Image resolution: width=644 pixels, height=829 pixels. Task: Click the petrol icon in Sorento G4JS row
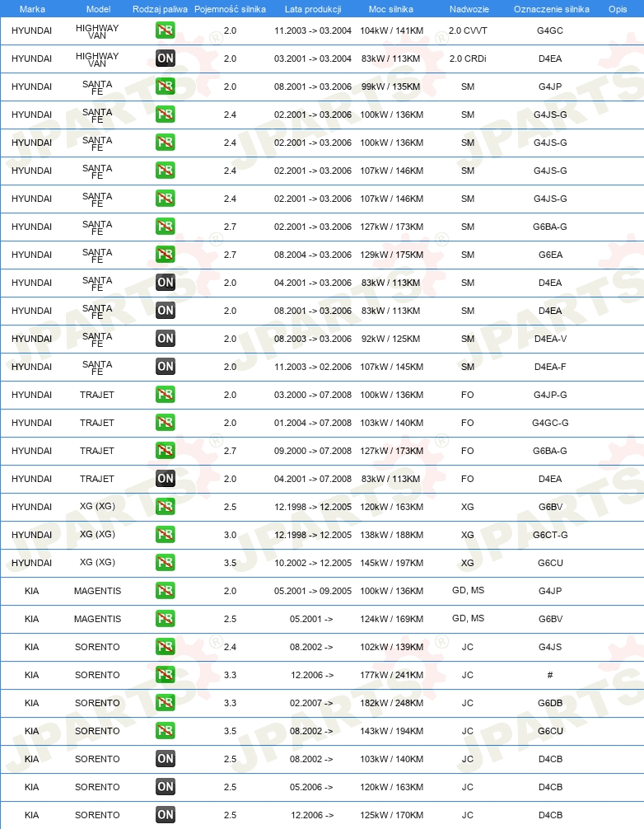tap(166, 647)
